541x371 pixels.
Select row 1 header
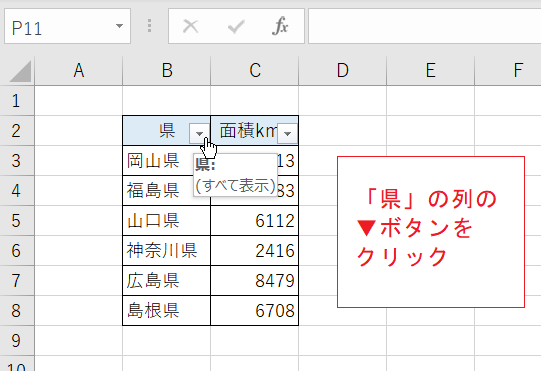pyautogui.click(x=17, y=100)
